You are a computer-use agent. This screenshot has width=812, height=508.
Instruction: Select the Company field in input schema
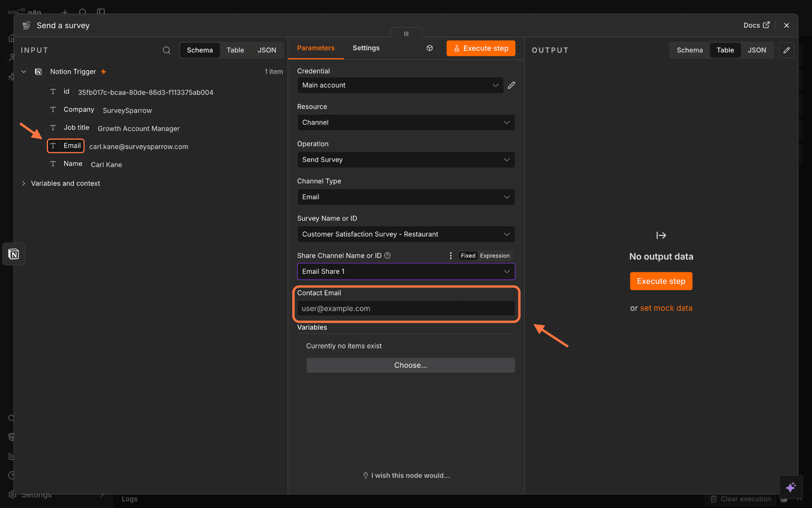72,110
